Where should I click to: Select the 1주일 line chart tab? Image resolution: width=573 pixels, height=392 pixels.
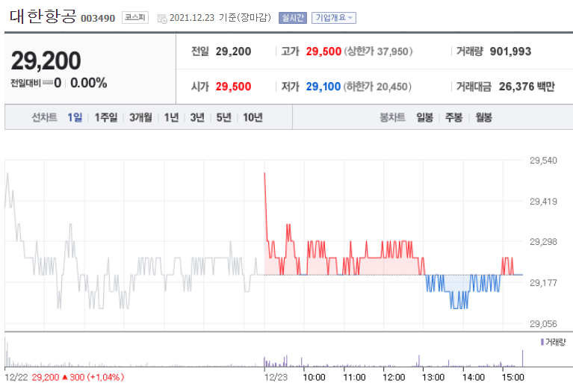coord(106,117)
